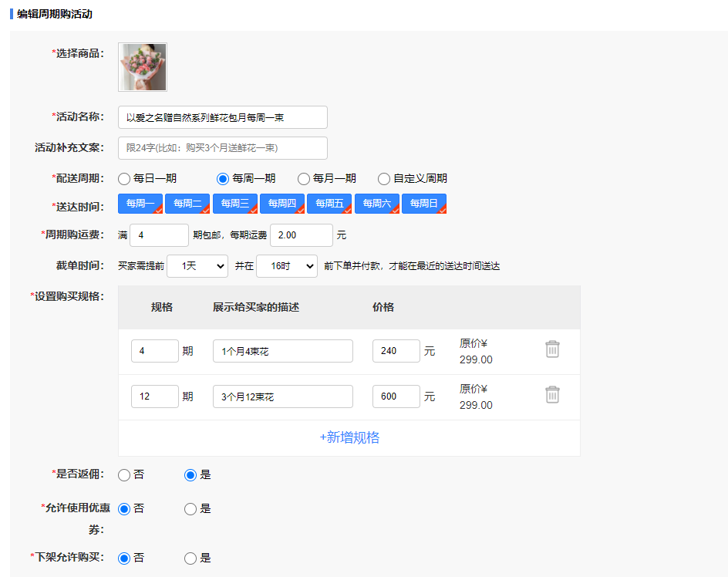Toggle the 每周日 delivery day
This screenshot has height=577, width=728.
click(x=423, y=204)
